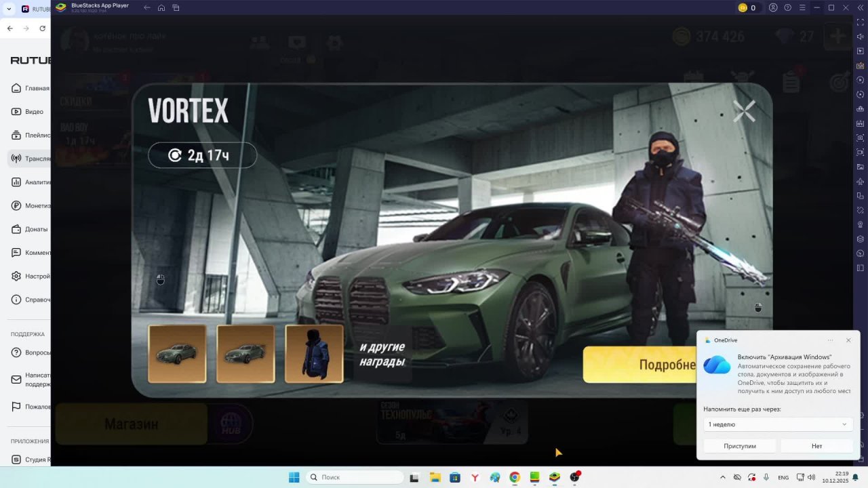Open BlueStacks help question icon

coord(787,7)
